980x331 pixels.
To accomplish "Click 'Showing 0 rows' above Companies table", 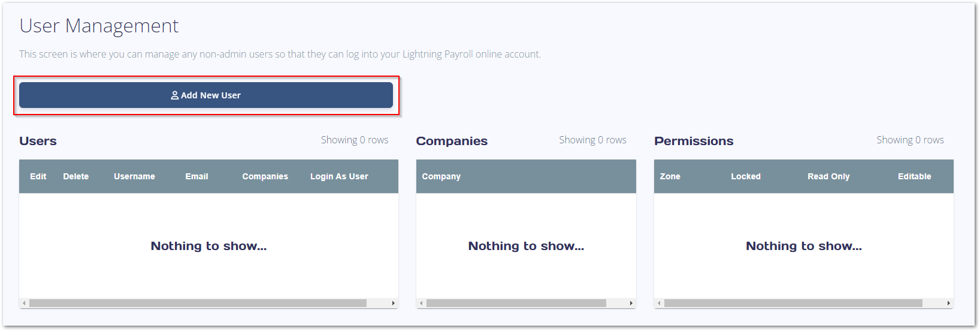I will (x=592, y=140).
